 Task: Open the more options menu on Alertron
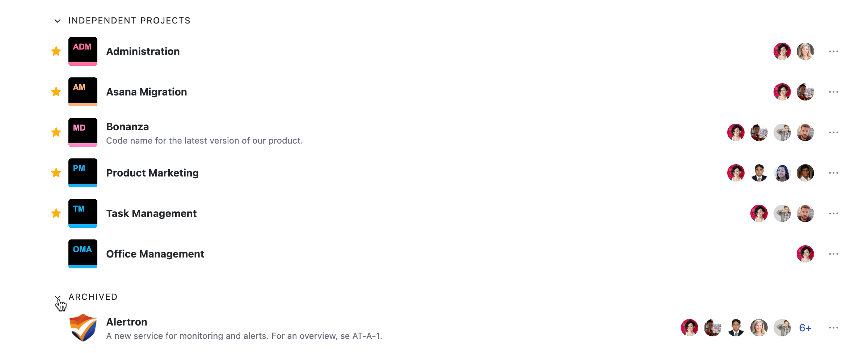834,327
